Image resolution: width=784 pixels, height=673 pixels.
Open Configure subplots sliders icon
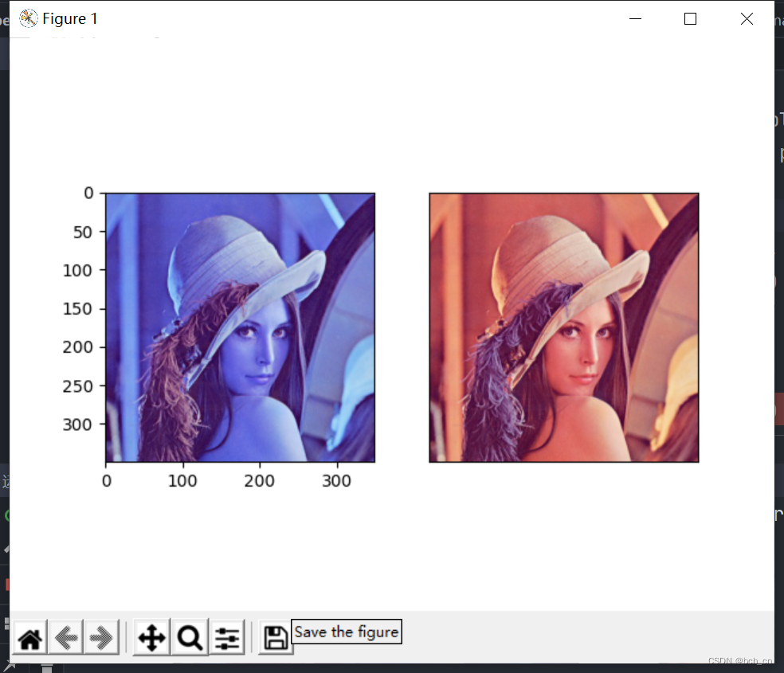tap(228, 638)
